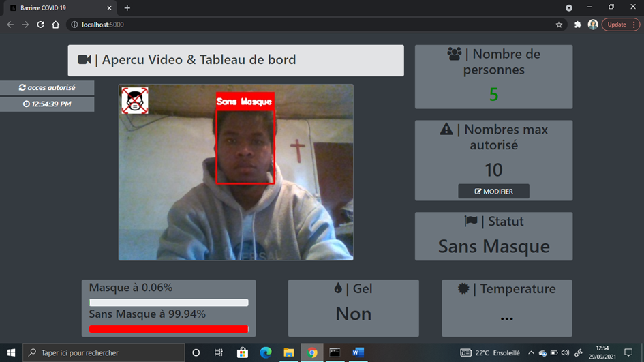Open the tab search dropdown arrow
644x362 pixels.
pos(569,7)
